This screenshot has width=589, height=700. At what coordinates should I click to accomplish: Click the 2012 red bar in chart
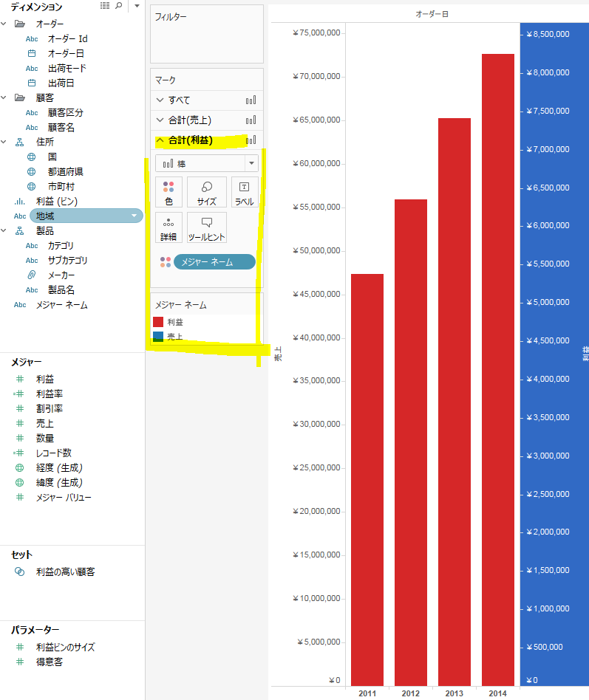(x=411, y=442)
